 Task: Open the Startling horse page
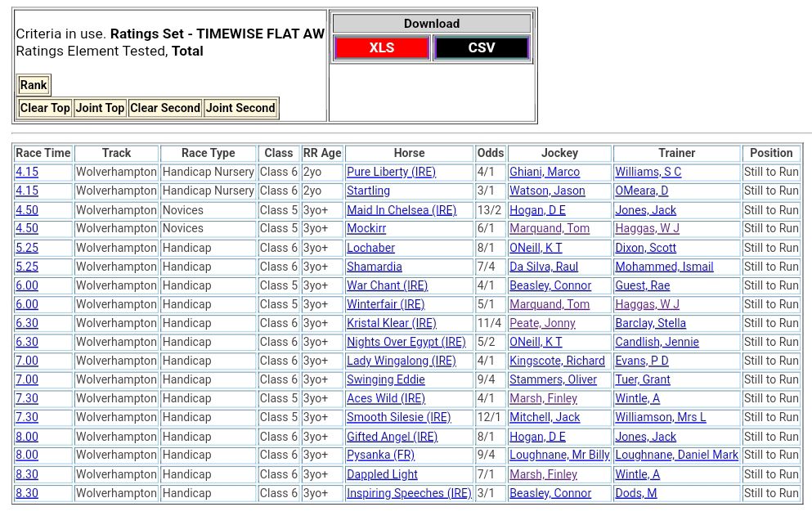[368, 191]
